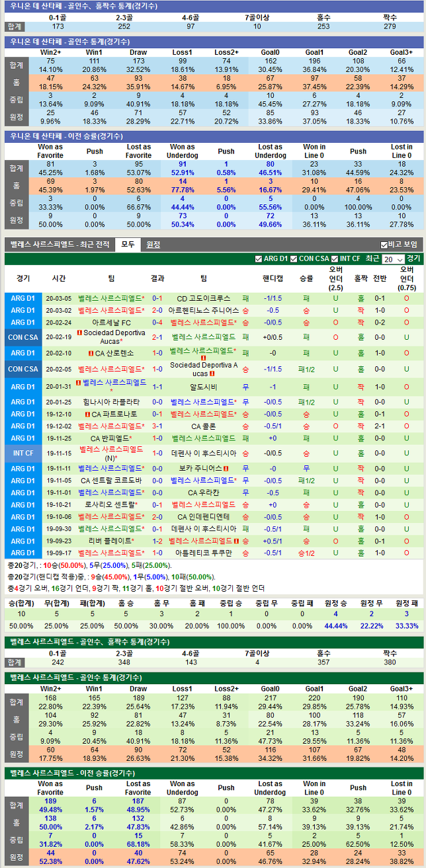Click the 결과 column header
Viewport: 426px width, 868px height.
pyautogui.click(x=157, y=279)
